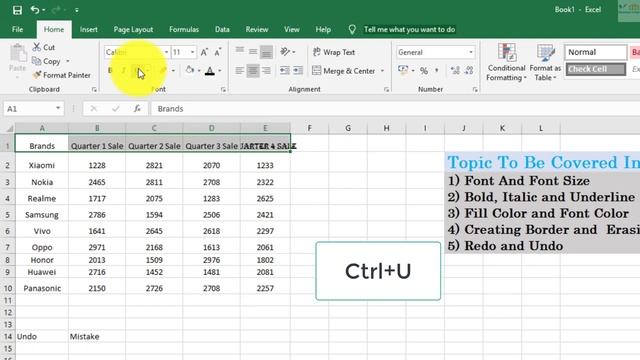Screen dimensions: 640x360
Task: Open the General number format dropdown
Action: [x=471, y=52]
